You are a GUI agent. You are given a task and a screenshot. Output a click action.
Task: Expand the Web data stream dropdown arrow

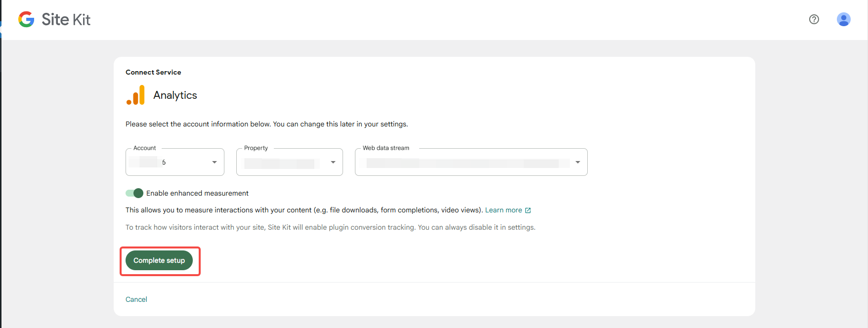pos(578,162)
